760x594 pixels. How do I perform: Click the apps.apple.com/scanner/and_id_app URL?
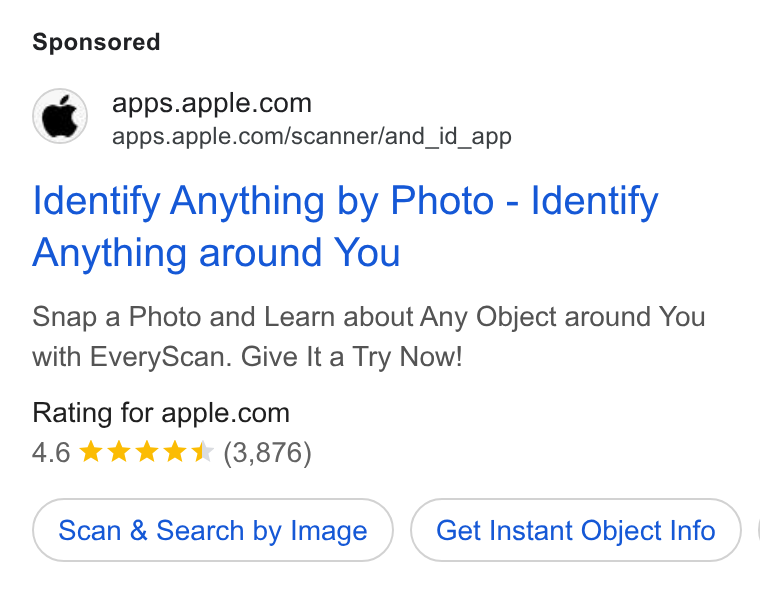click(312, 136)
